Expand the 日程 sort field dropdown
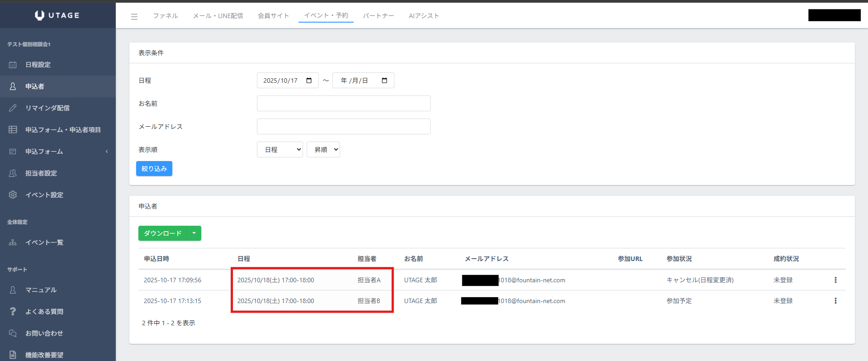 280,150
